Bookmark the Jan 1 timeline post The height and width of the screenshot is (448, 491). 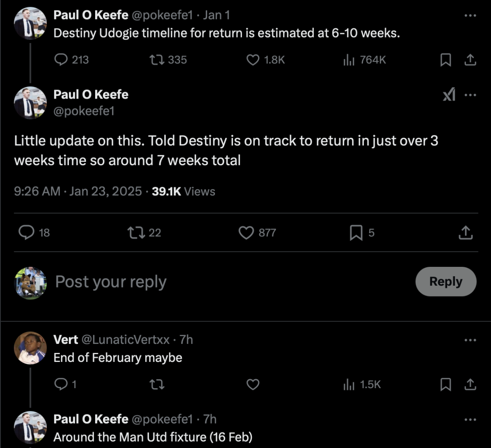point(445,60)
